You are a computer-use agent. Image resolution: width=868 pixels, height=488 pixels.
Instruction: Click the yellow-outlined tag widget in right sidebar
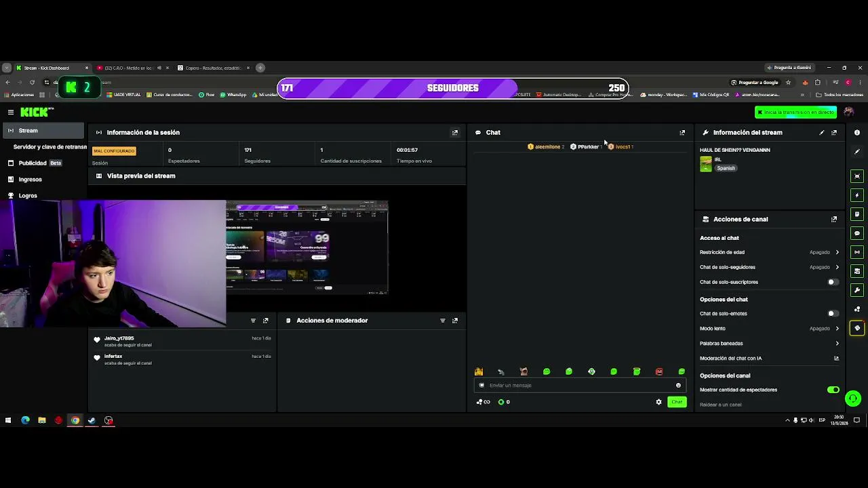857,328
